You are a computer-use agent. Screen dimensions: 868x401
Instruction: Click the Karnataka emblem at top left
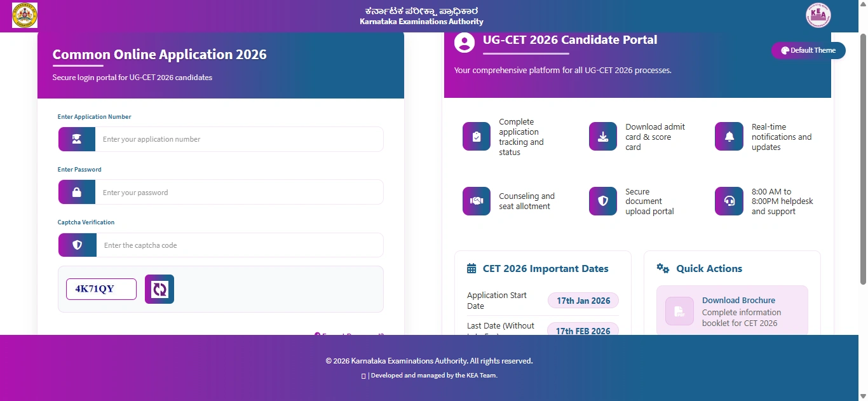pos(24,15)
